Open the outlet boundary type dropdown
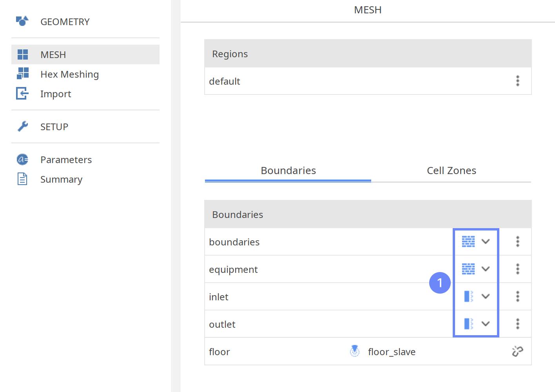 click(486, 324)
